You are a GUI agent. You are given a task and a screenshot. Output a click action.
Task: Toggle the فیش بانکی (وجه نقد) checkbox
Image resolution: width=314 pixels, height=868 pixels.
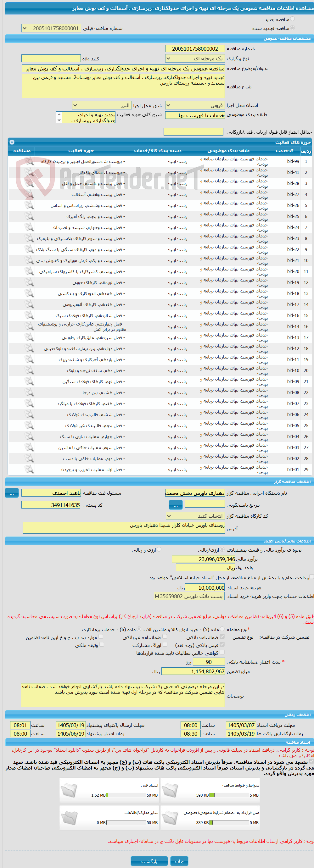(222, 644)
